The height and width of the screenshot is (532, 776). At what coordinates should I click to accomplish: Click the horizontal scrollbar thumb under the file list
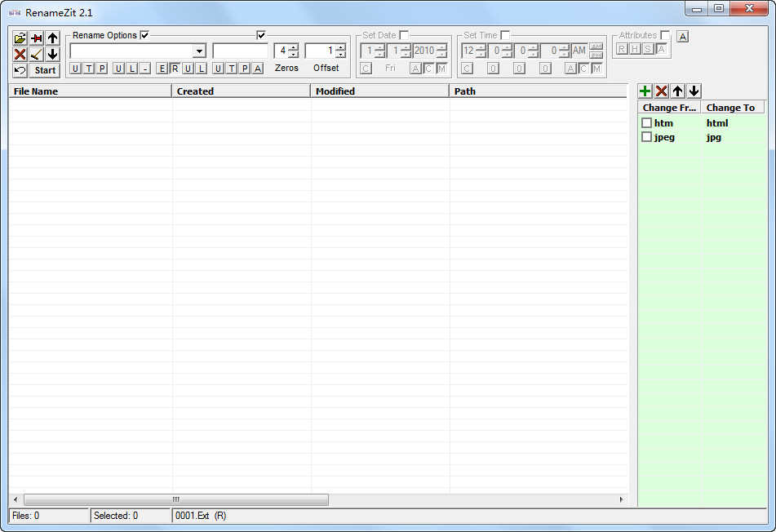[x=176, y=499]
